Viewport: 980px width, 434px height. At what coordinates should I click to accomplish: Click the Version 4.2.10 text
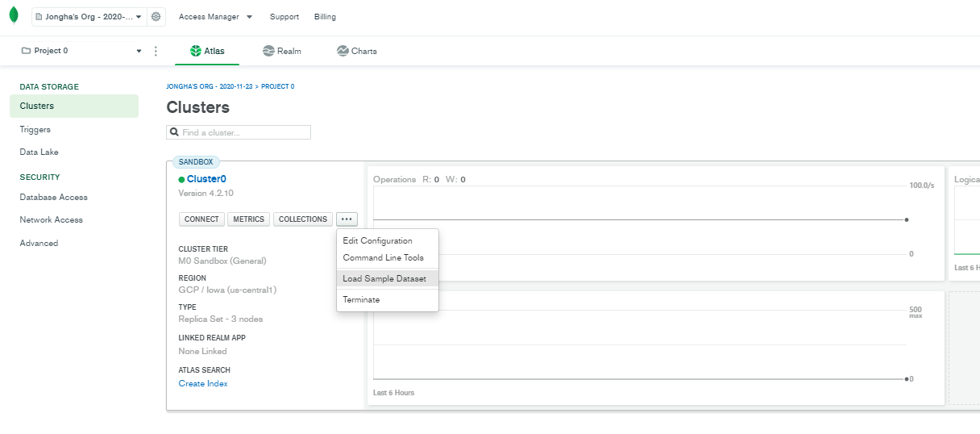click(x=206, y=194)
